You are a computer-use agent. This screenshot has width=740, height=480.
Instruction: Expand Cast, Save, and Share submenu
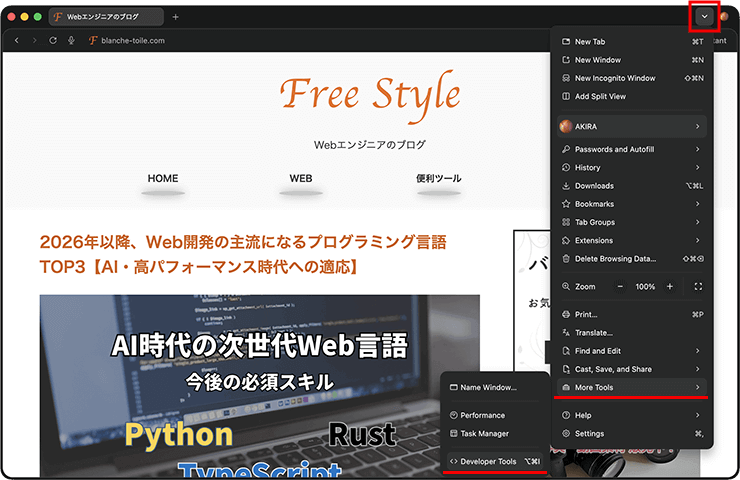click(632, 369)
